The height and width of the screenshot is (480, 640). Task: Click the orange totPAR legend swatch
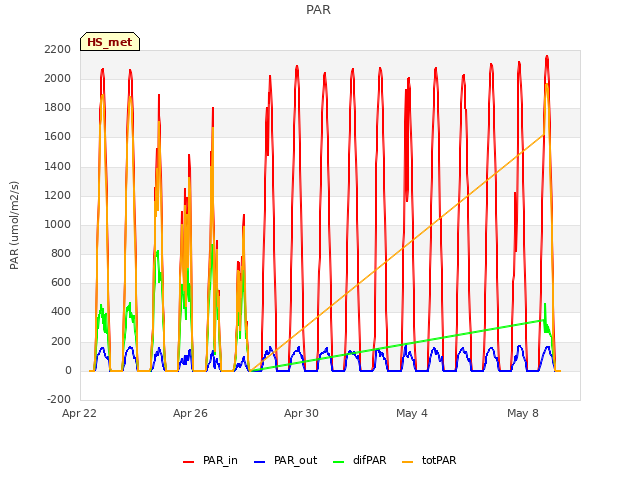point(407,462)
